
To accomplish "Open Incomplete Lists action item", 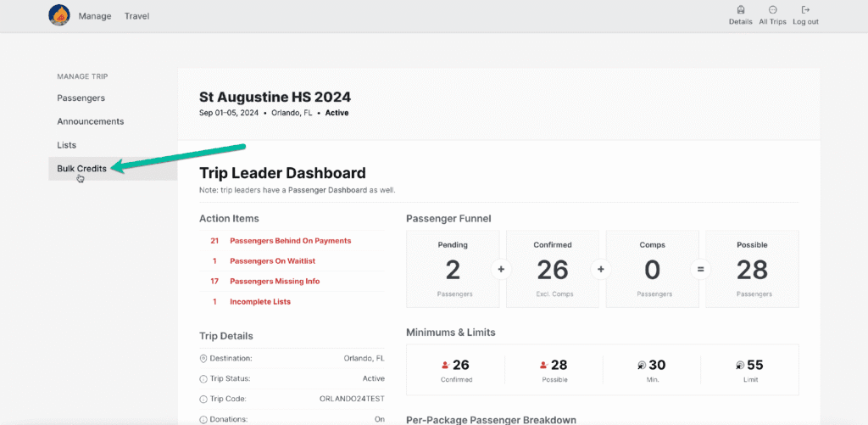I will click(x=259, y=302).
